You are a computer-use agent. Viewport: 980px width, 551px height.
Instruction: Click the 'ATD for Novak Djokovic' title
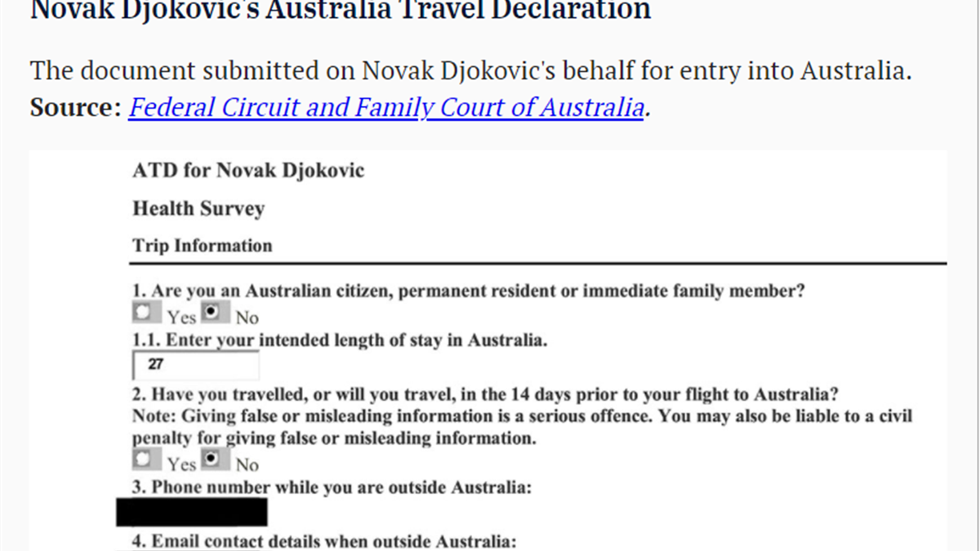248,171
